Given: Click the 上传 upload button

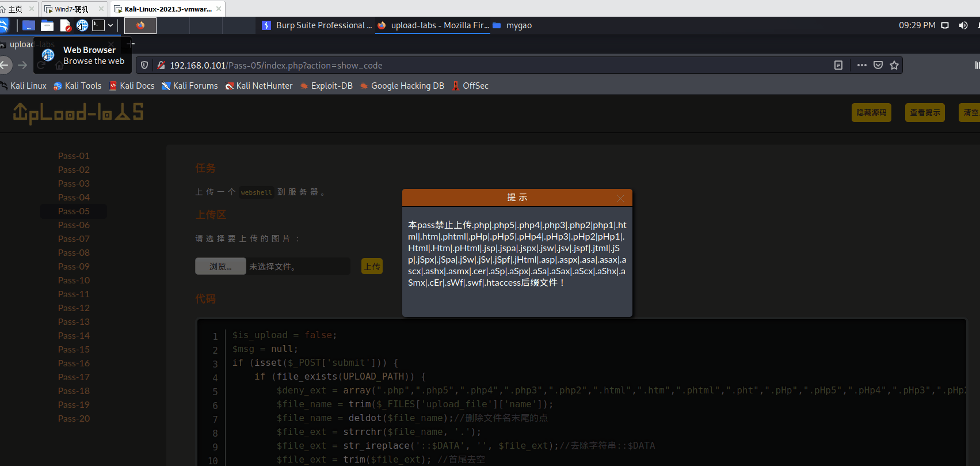Looking at the screenshot, I should pyautogui.click(x=372, y=267).
